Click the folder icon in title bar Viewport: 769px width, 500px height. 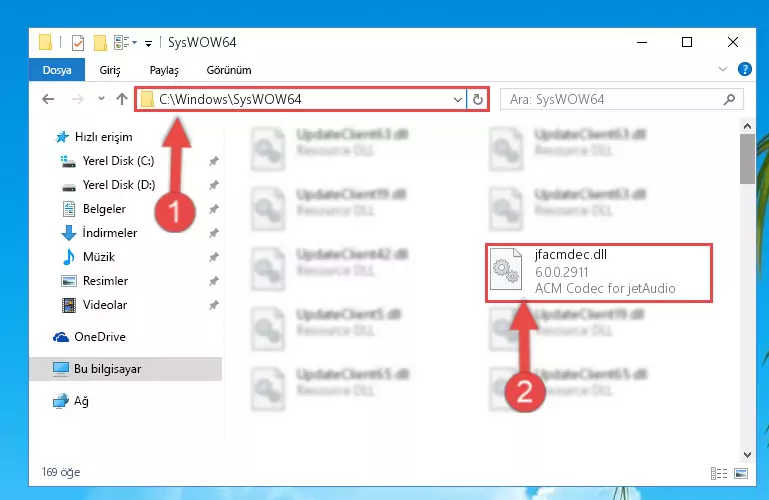[x=45, y=43]
